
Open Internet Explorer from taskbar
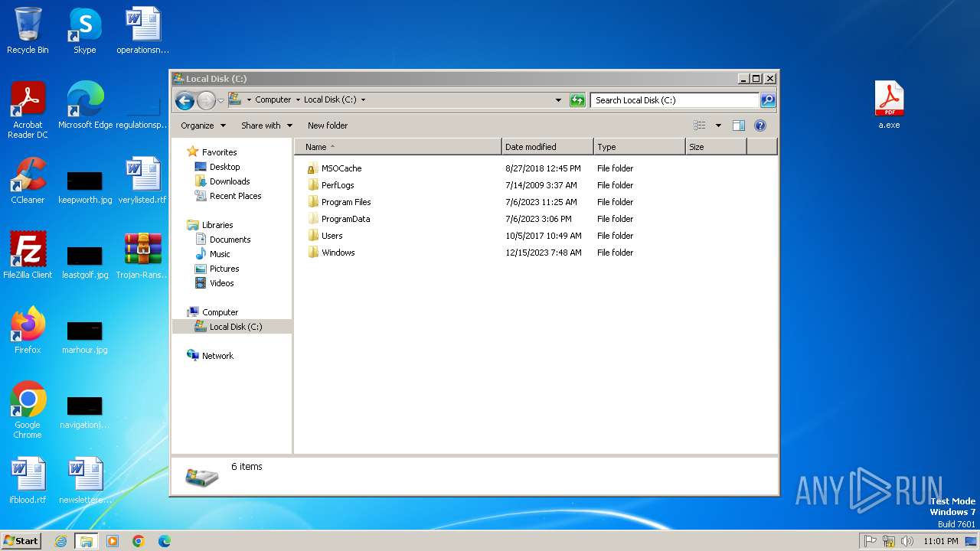[60, 541]
